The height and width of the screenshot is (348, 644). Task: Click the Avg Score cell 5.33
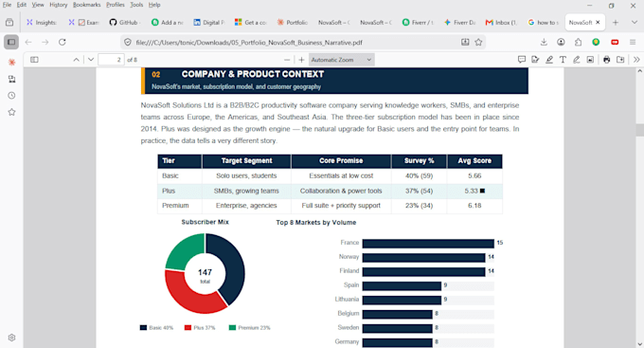[474, 191]
